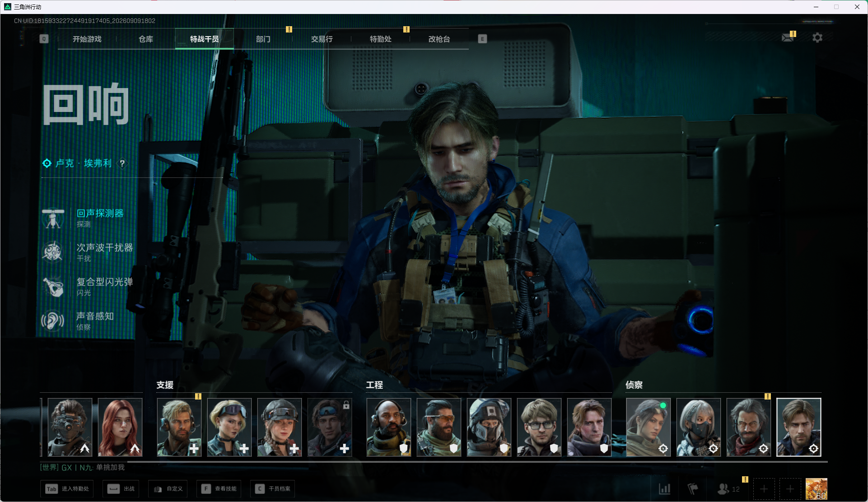Go to the 开始游戏 tab
868x502 pixels.
click(x=87, y=39)
